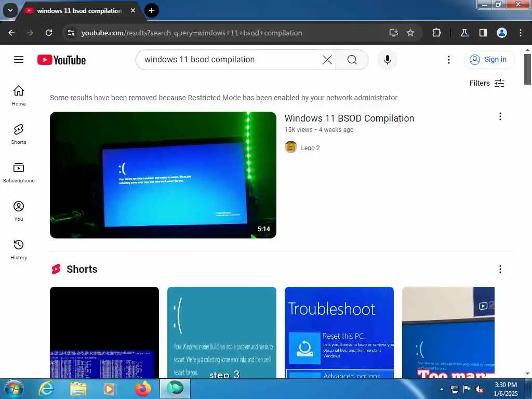Open the search Filters panel
The height and width of the screenshot is (399, 532).
tap(486, 83)
